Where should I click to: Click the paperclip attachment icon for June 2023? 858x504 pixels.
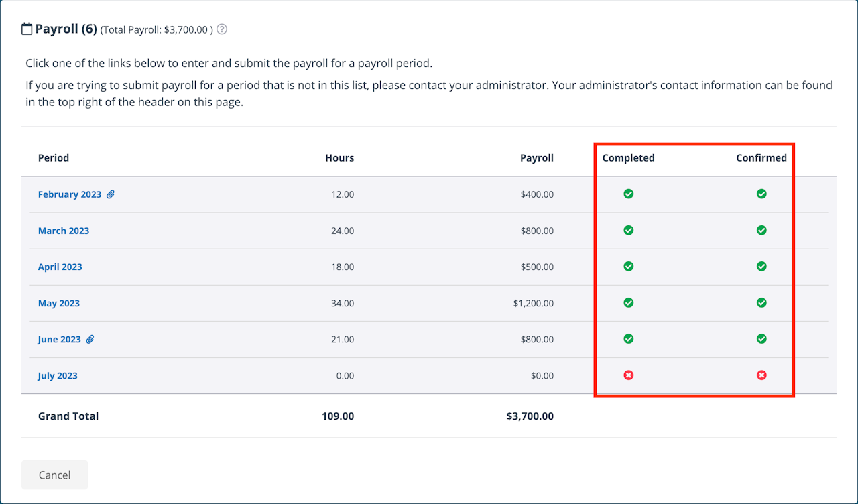90,339
